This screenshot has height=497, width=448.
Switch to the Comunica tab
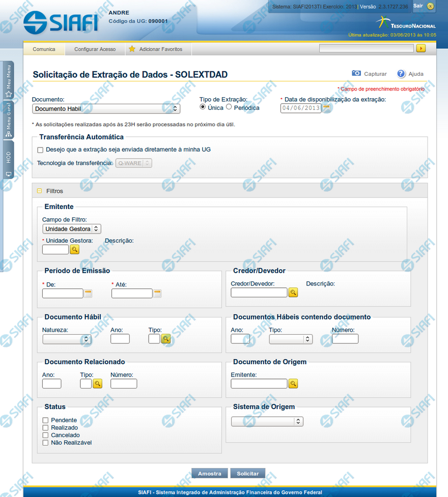44,49
